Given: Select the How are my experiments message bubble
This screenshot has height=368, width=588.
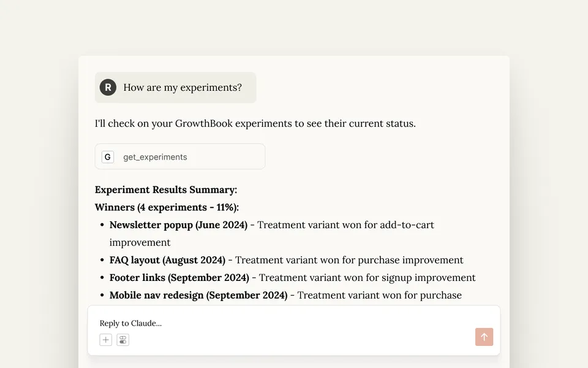Looking at the screenshot, I should tap(175, 87).
